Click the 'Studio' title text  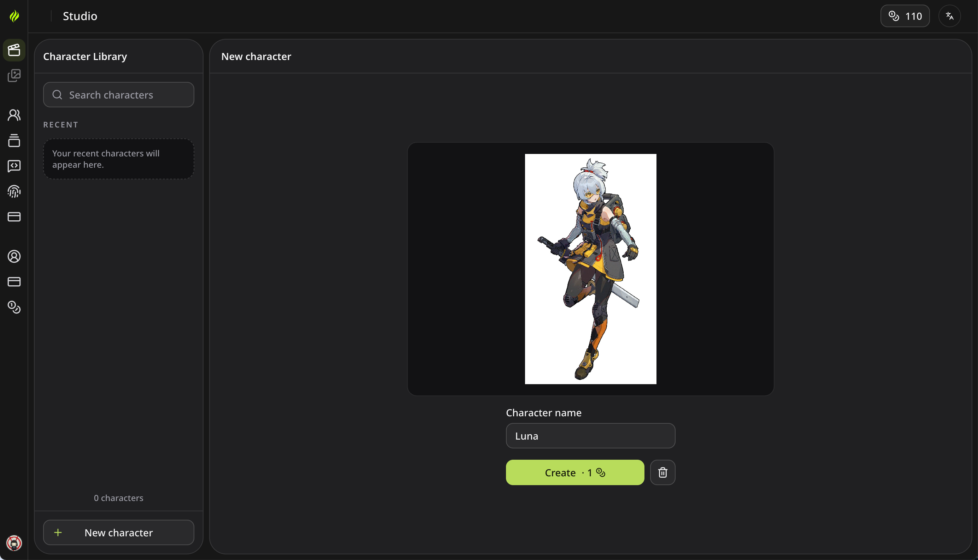point(80,16)
